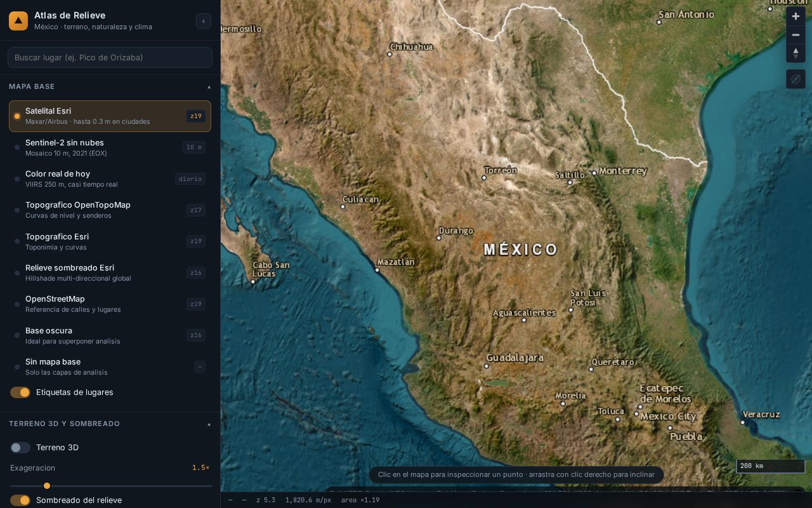Click the Atlas de Relieve orange logo icon
812x508 pixels.
(x=18, y=21)
